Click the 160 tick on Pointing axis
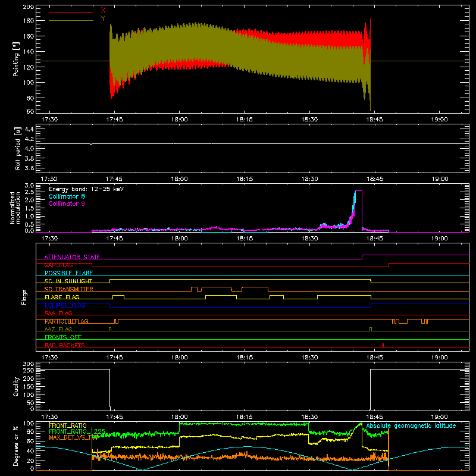Screen dimensions: 476x476 tap(29, 36)
